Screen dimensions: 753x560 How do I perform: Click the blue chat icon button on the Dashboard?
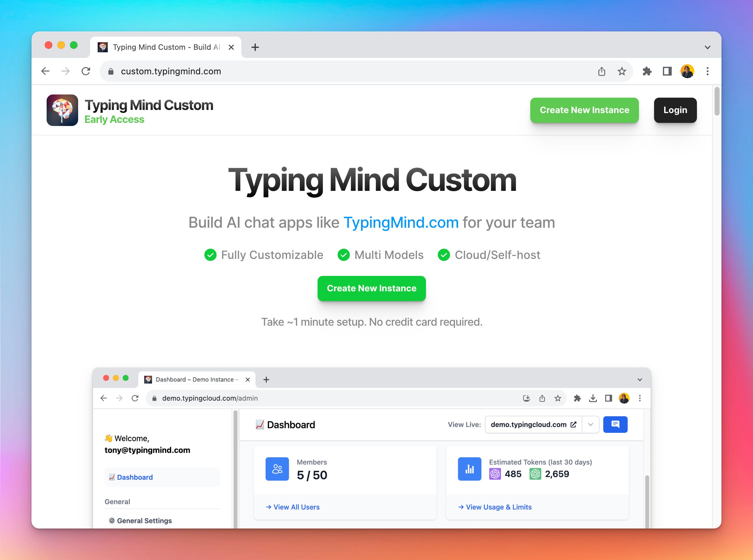615,424
